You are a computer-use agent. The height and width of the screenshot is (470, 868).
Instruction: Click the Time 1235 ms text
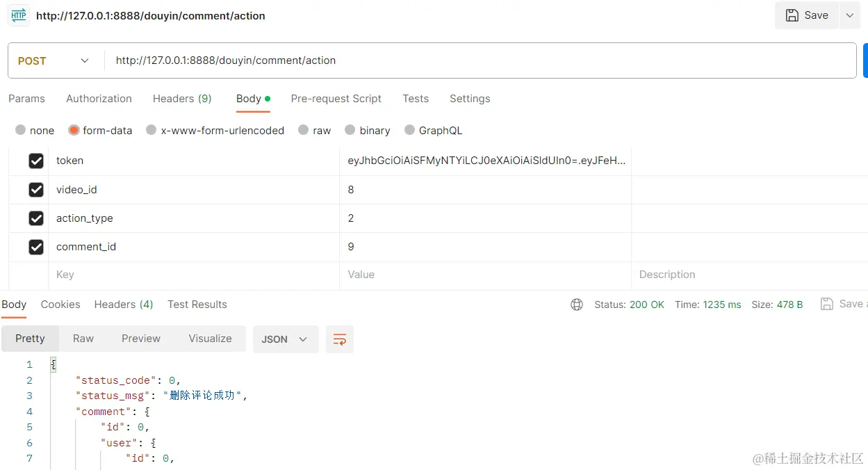click(708, 305)
